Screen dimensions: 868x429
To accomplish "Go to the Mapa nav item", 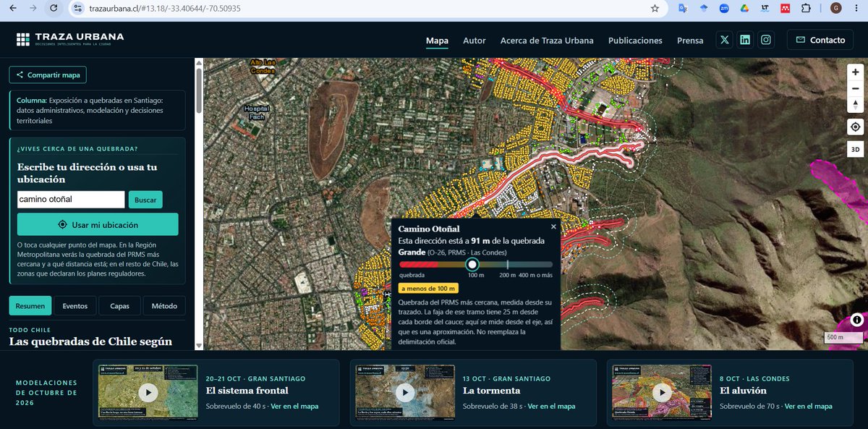I will [x=438, y=41].
